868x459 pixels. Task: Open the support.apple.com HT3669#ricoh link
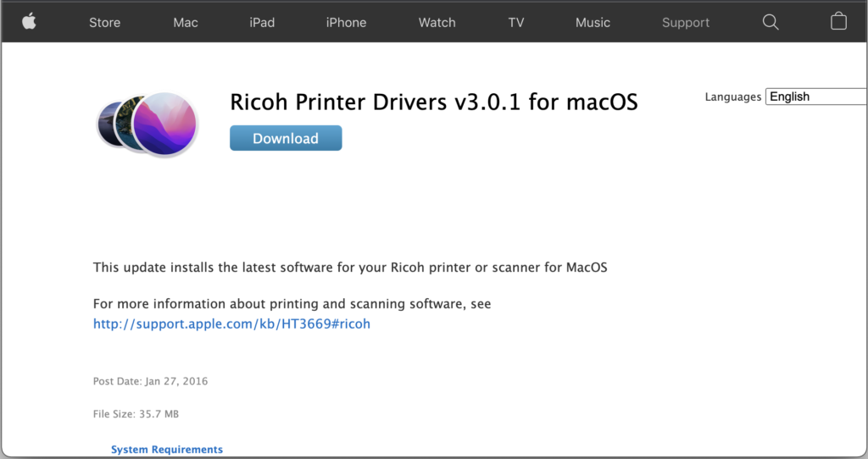[231, 324]
